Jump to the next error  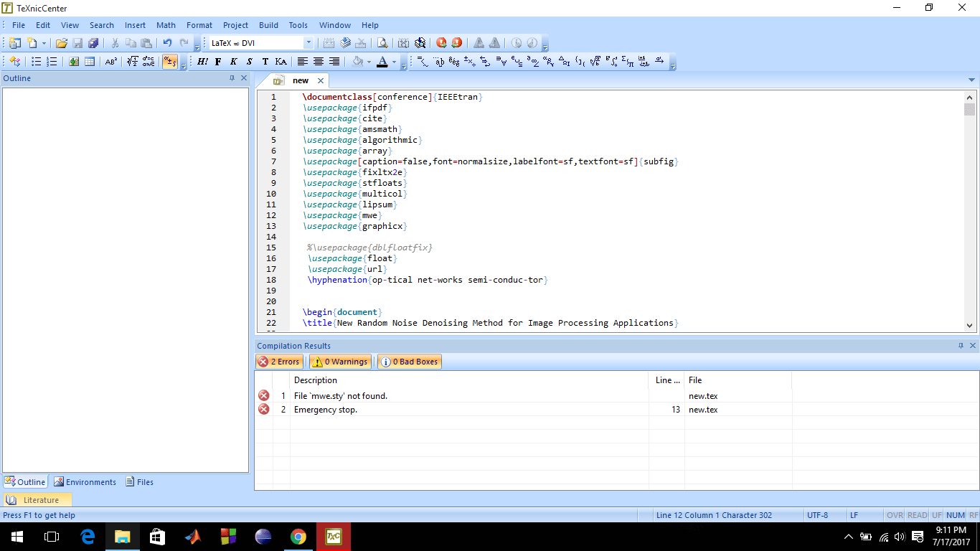tap(440, 42)
